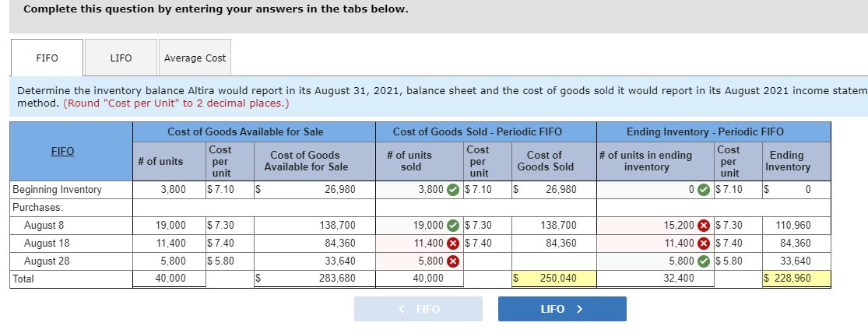The height and width of the screenshot is (333, 868).
Task: Click the 283,680 total goods available
Action: [337, 279]
